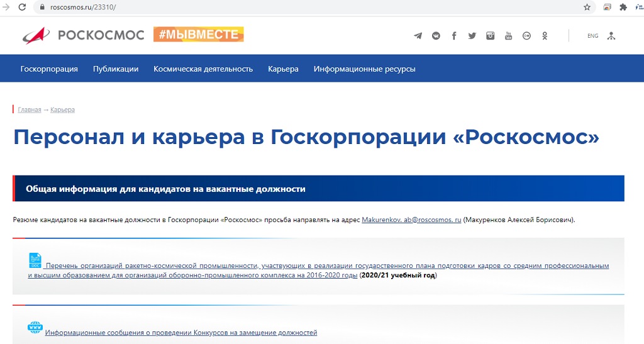Open the VK social icon
This screenshot has width=644, height=344.
[436, 36]
